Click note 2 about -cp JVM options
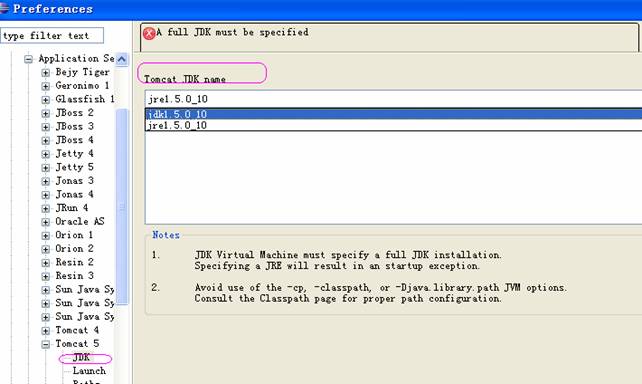The width and height of the screenshot is (642, 384). 381,293
